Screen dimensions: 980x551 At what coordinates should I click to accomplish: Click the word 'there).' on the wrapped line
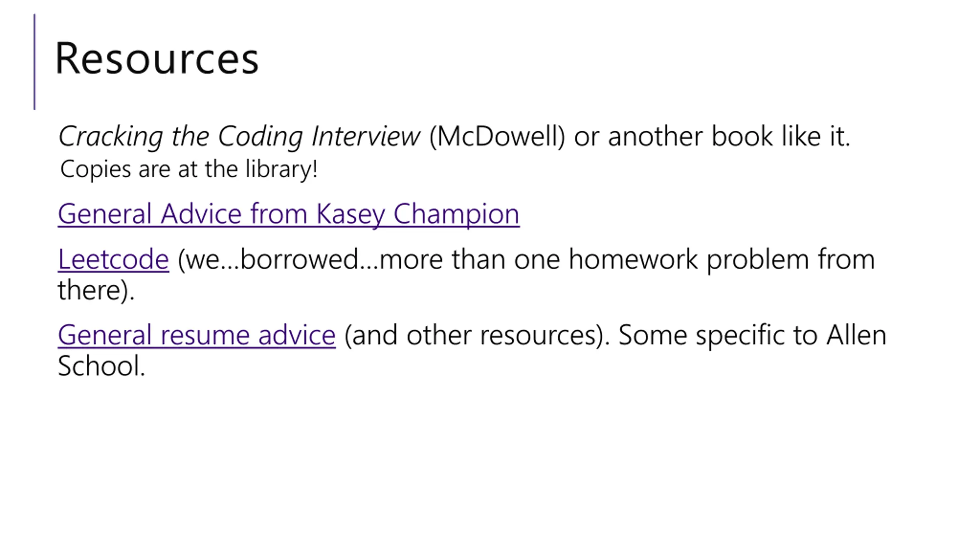[x=96, y=290]
